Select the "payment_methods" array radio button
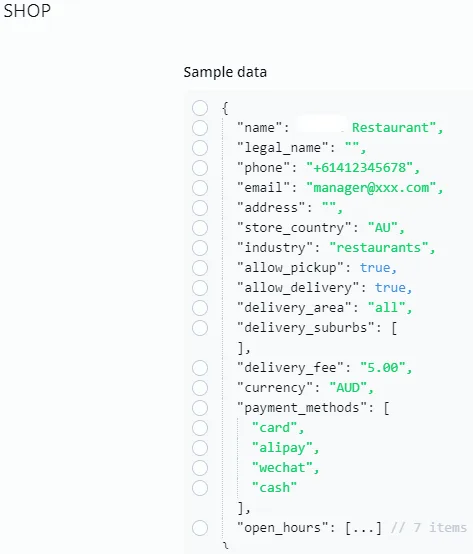Image resolution: width=473 pixels, height=554 pixels. click(200, 408)
